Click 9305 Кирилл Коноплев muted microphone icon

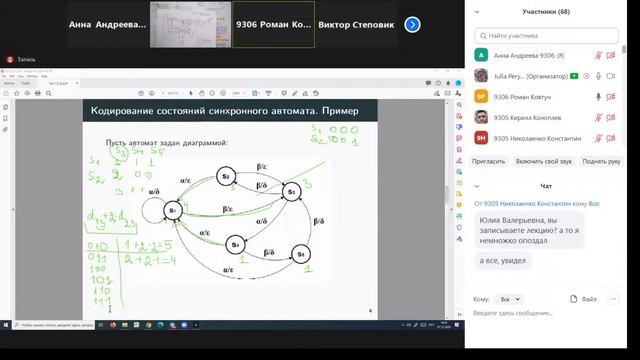click(x=598, y=118)
